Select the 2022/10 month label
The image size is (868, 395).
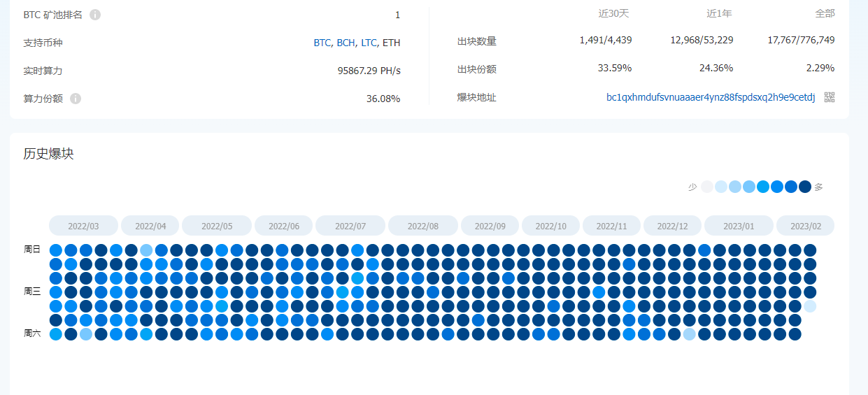(551, 226)
